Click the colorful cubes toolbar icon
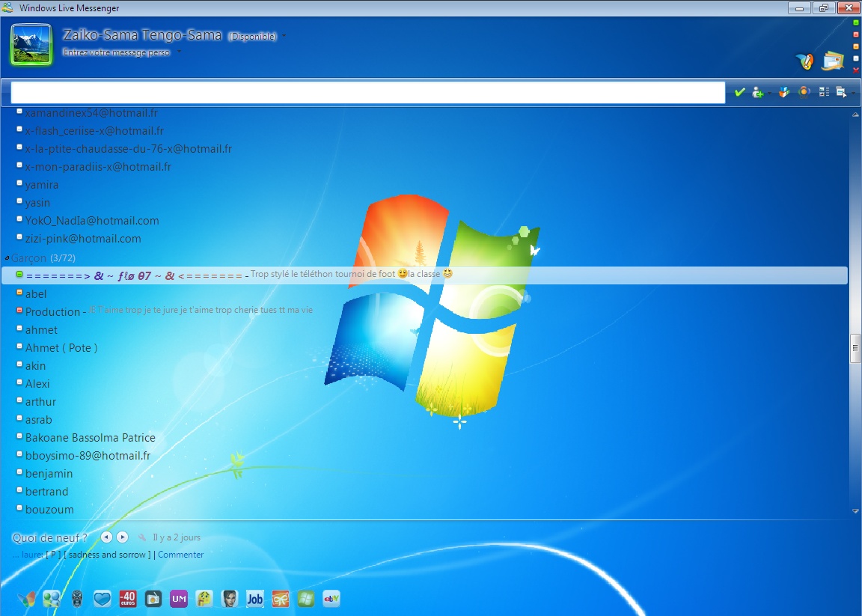This screenshot has width=862, height=616. [x=784, y=92]
